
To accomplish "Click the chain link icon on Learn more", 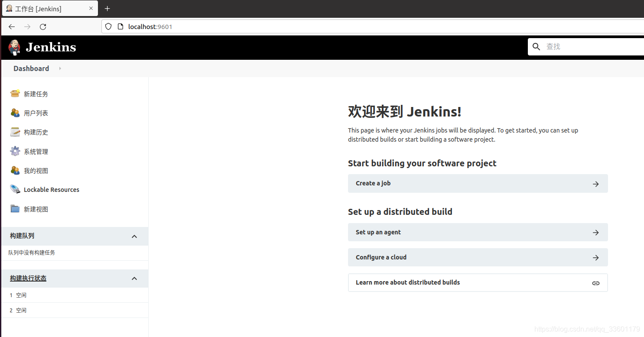I will [x=596, y=283].
